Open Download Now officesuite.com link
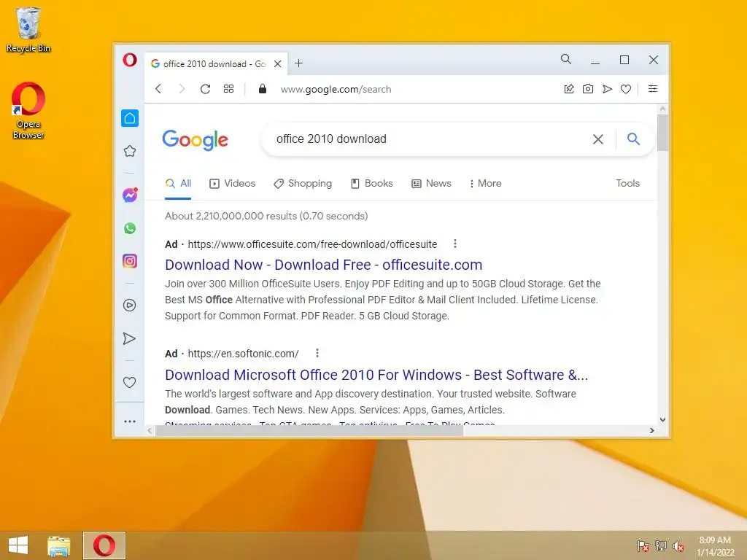This screenshot has width=747, height=560. coord(323,265)
